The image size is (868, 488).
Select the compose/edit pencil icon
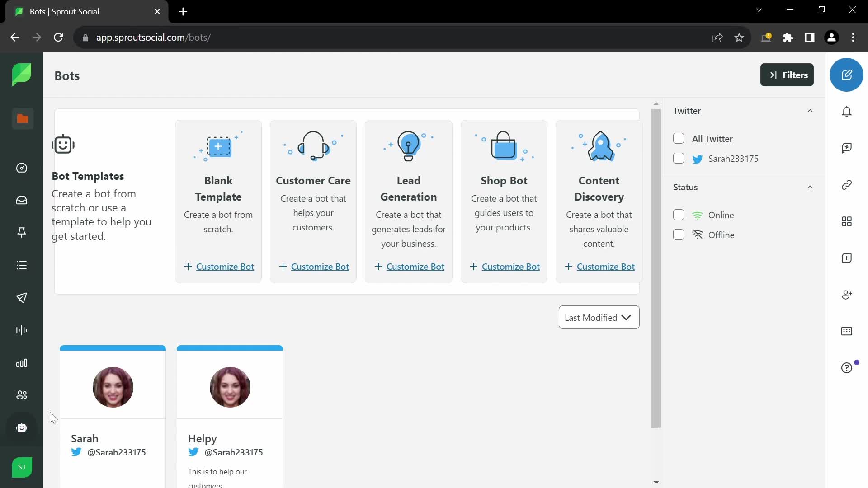tap(847, 75)
